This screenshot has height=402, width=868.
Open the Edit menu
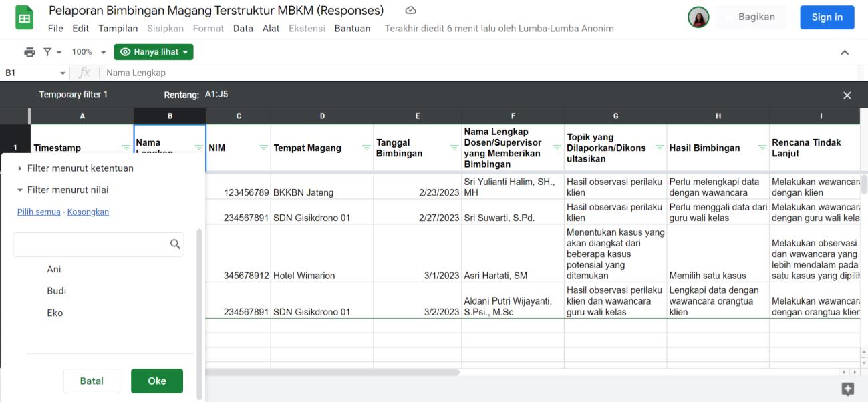click(x=81, y=29)
